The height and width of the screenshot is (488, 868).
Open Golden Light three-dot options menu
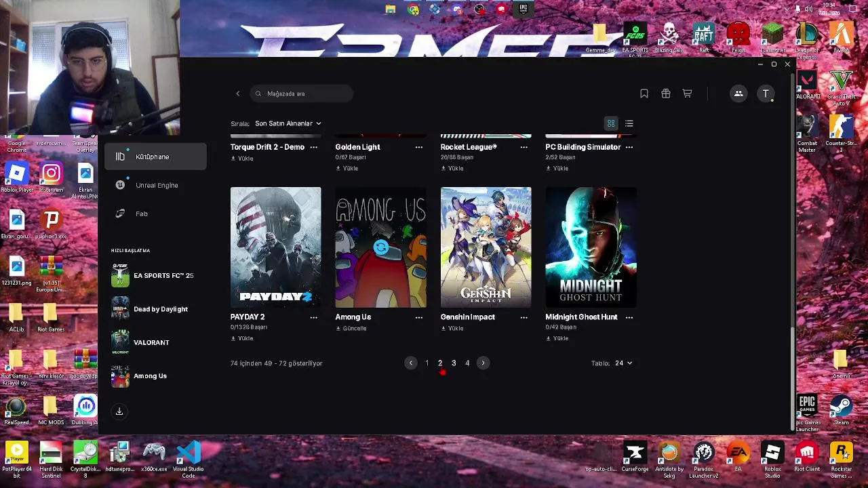(418, 147)
